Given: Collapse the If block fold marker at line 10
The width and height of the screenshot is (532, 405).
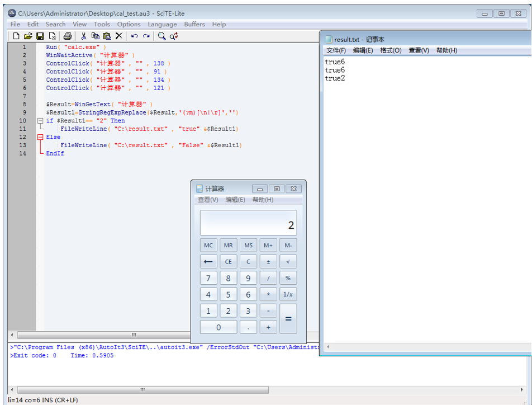Looking at the screenshot, I should [40, 121].
